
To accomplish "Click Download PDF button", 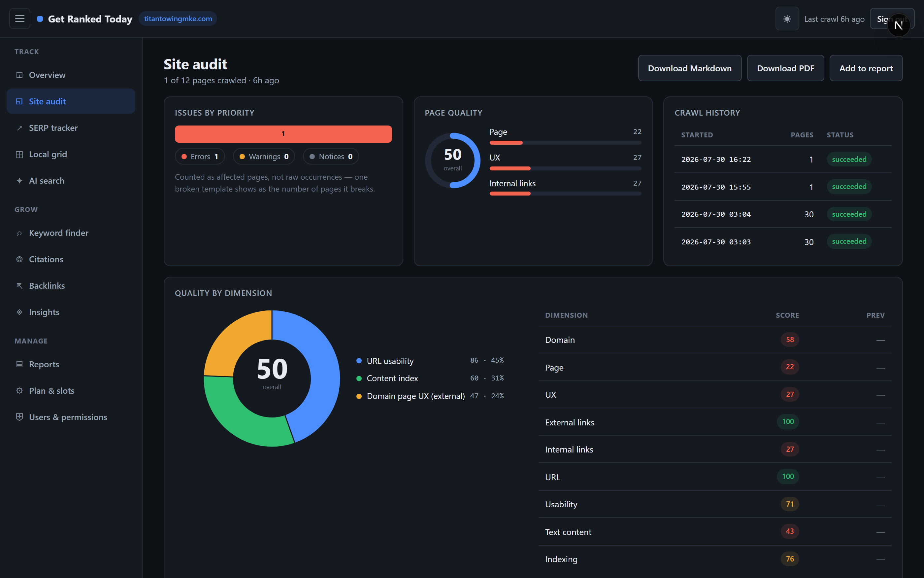I will 785,68.
